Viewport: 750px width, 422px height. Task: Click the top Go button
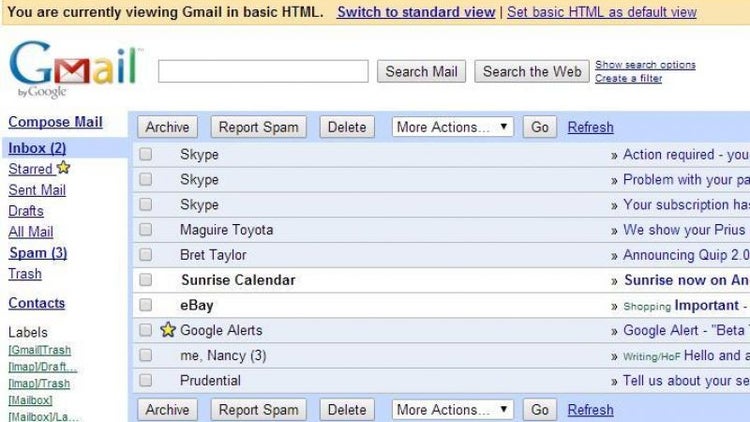540,127
